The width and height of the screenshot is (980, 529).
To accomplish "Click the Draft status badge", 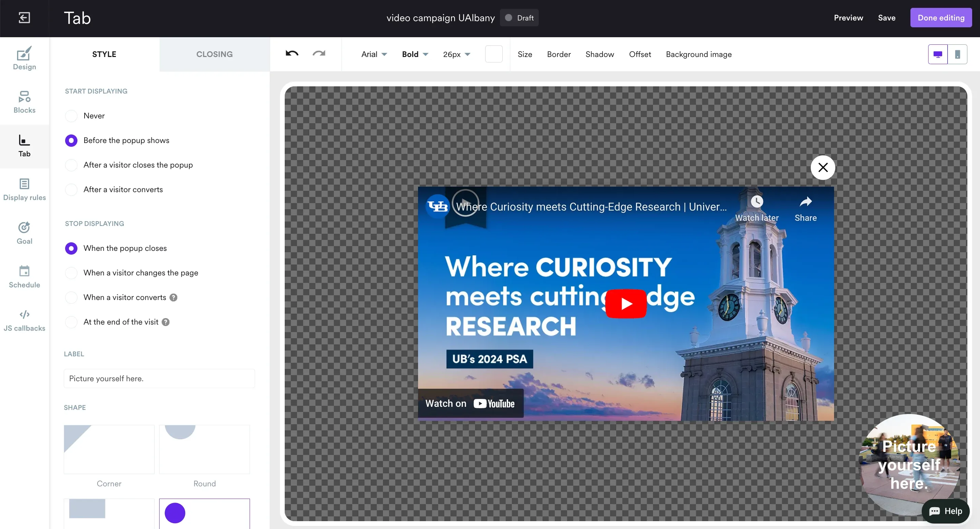I will [519, 18].
